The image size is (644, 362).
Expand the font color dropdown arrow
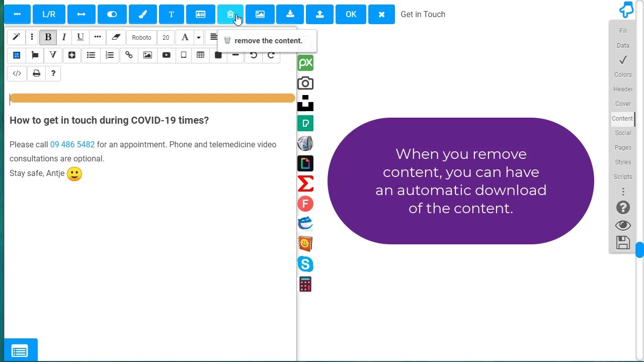pyautogui.click(x=198, y=37)
